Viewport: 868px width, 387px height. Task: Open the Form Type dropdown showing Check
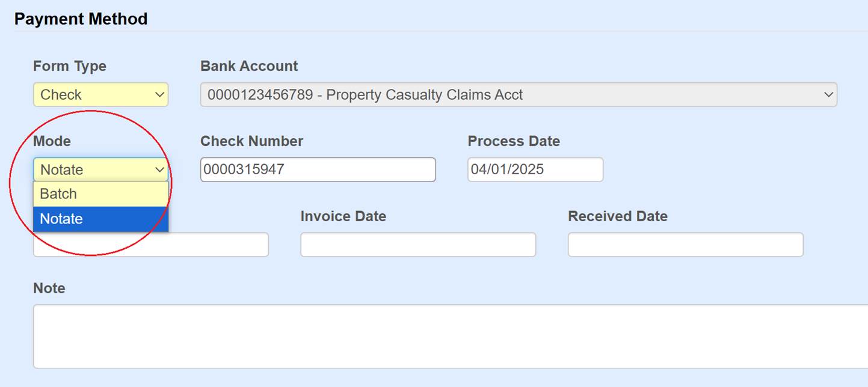pos(100,95)
